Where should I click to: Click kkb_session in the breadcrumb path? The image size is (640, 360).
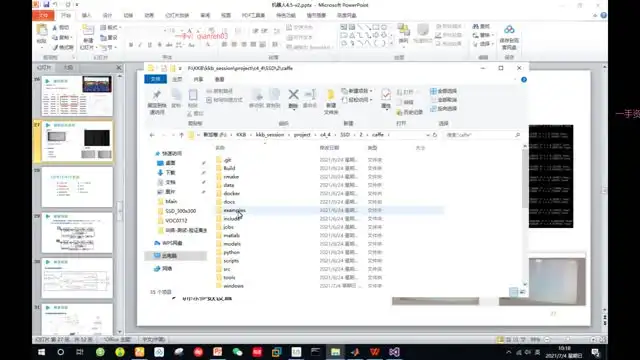(269, 135)
